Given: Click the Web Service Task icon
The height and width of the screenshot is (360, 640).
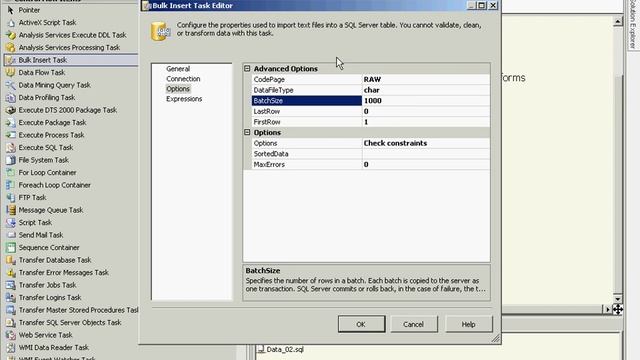Looking at the screenshot, I should point(11,335).
